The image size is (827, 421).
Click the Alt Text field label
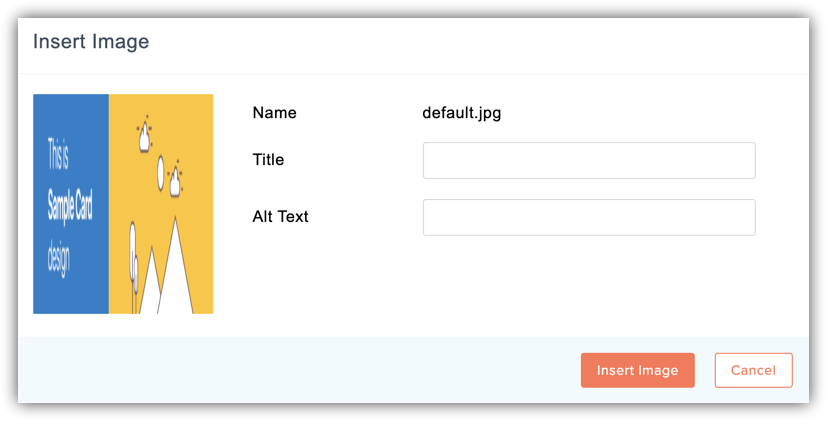coord(280,216)
